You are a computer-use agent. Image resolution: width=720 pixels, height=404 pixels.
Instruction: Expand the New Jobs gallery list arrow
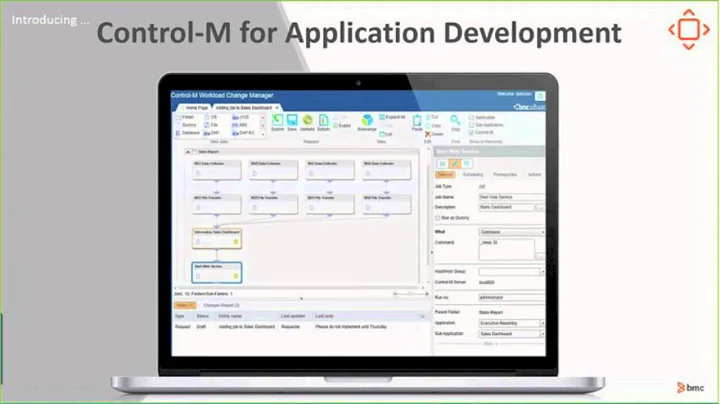click(x=263, y=135)
